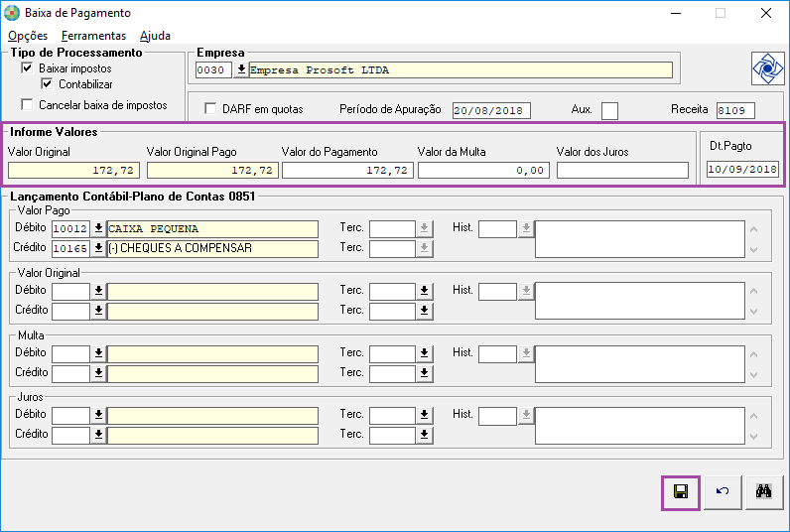Click the Receita field 8109

(x=735, y=110)
